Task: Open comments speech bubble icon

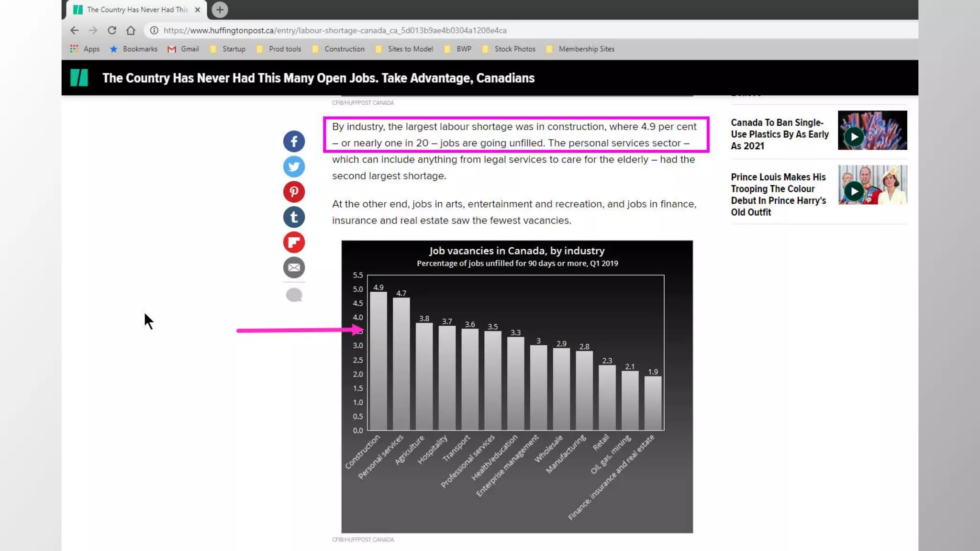Action: [294, 295]
